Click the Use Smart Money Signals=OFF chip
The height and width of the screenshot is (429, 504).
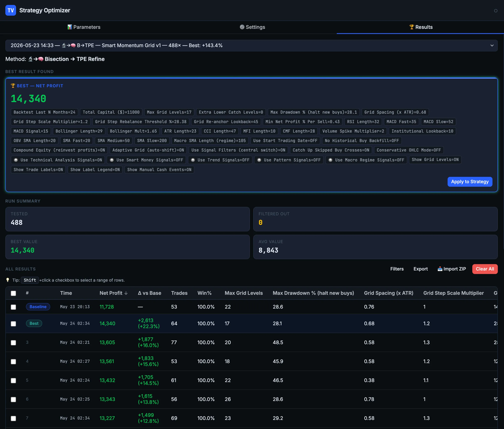click(146, 160)
